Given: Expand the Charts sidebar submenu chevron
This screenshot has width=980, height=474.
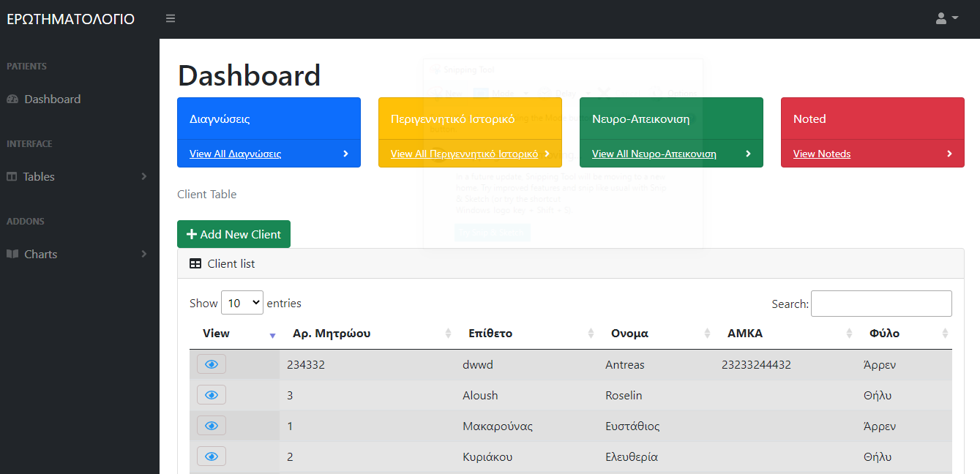Looking at the screenshot, I should [x=144, y=254].
